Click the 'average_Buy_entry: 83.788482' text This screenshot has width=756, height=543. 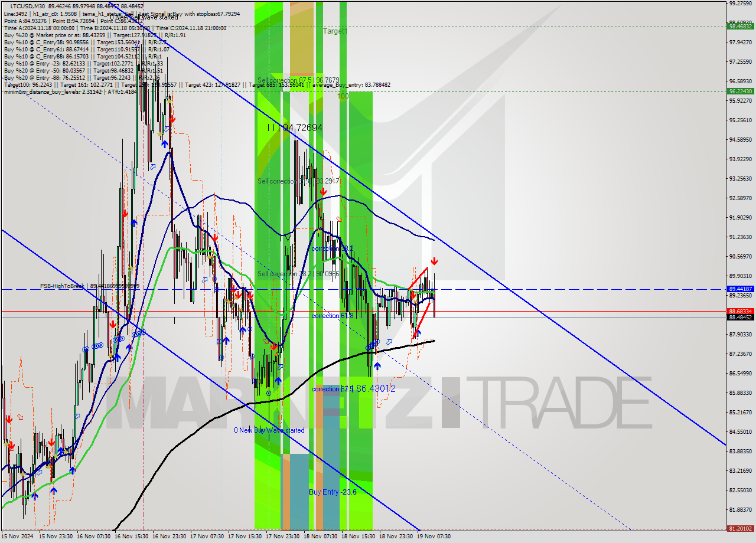tap(353, 84)
